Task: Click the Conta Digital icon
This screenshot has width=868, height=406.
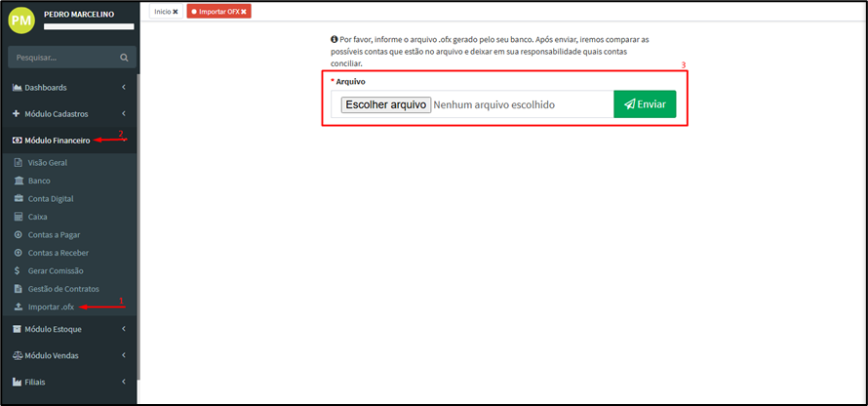Action: (x=18, y=199)
